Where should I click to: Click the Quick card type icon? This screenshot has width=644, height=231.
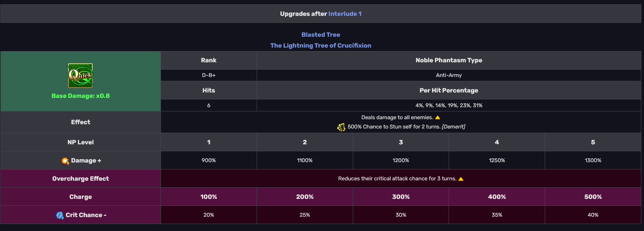click(80, 75)
